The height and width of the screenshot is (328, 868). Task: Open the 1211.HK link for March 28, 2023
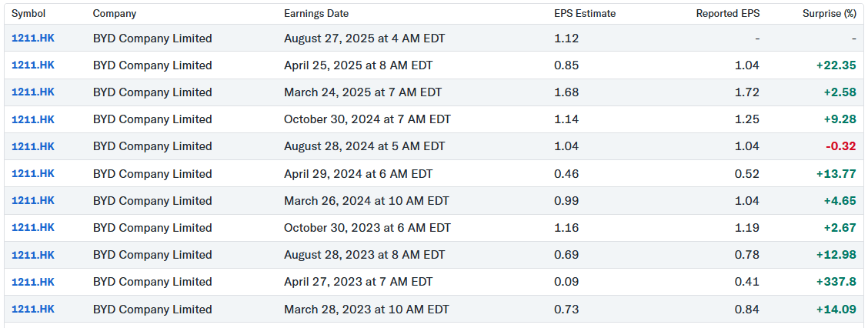(x=32, y=309)
